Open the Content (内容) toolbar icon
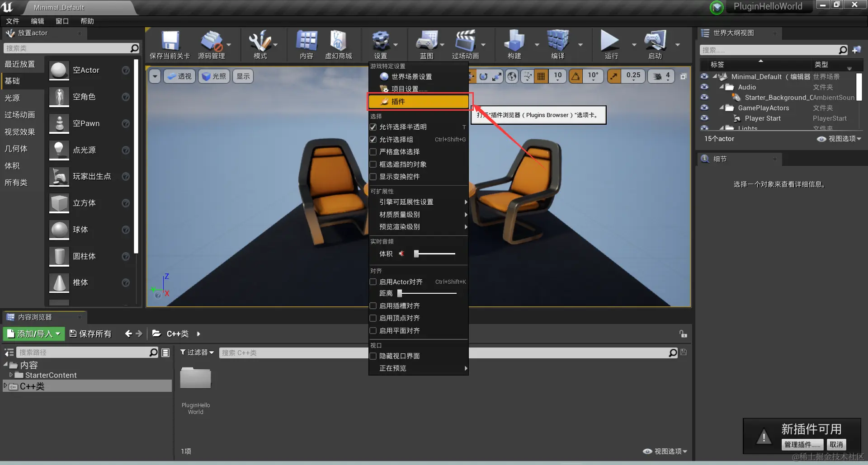 coord(307,41)
